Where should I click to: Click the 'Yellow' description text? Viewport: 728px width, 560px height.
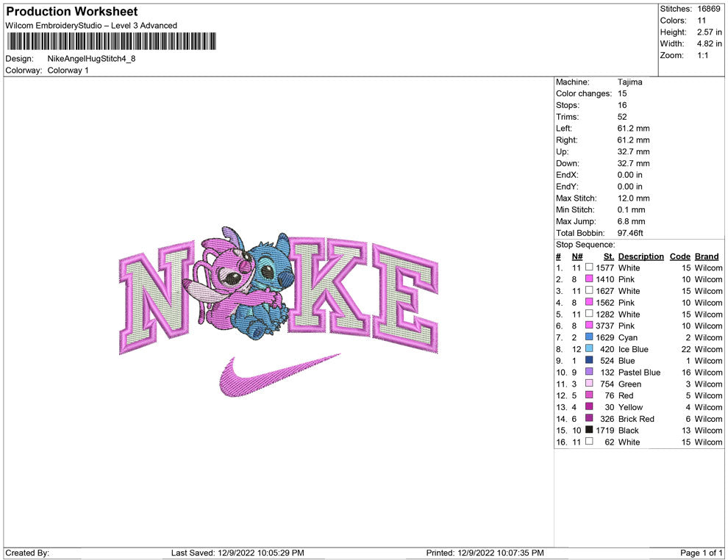[630, 407]
